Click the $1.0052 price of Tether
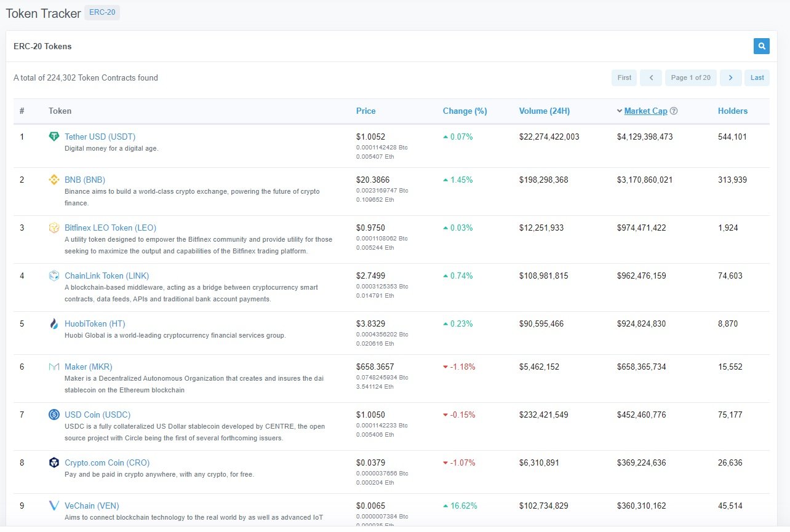Viewport: 790px width, 532px height. (x=370, y=137)
